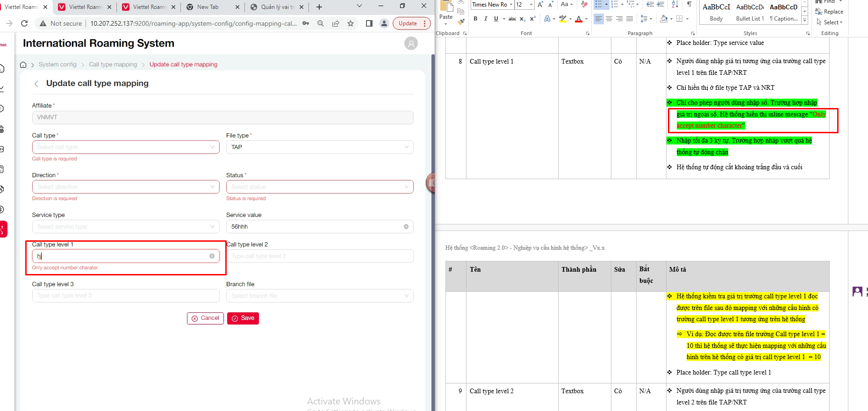Clear the Call type level 1 input

click(x=212, y=256)
